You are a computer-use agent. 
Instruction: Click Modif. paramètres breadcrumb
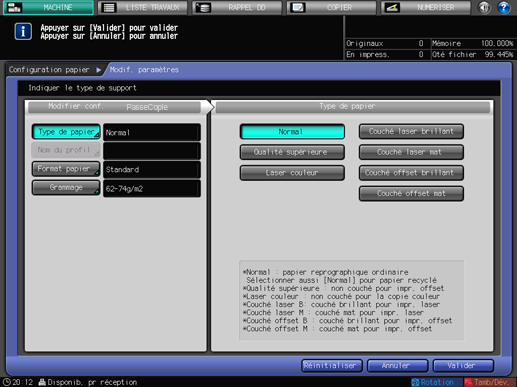pos(144,70)
